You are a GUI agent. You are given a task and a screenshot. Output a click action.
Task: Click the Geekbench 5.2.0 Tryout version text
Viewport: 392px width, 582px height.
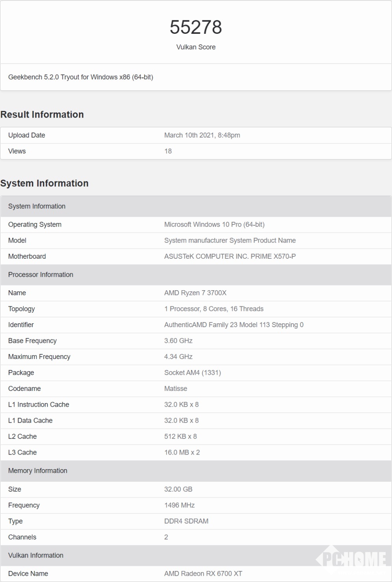click(x=81, y=77)
